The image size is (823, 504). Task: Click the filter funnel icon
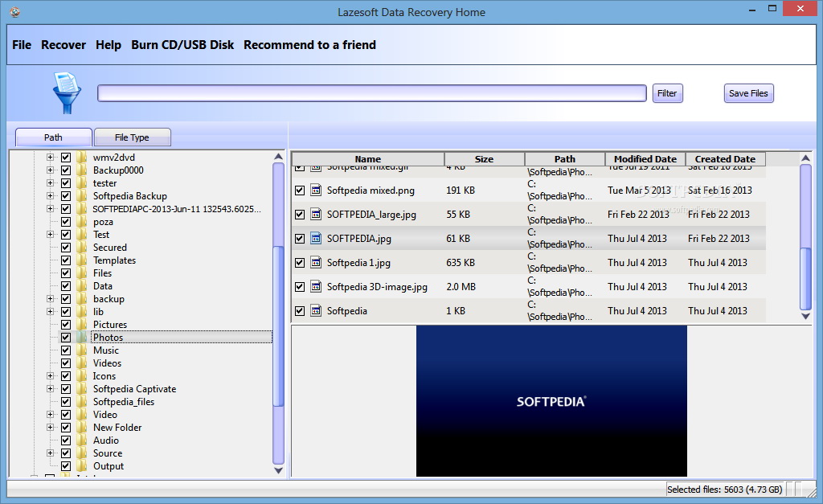[64, 92]
